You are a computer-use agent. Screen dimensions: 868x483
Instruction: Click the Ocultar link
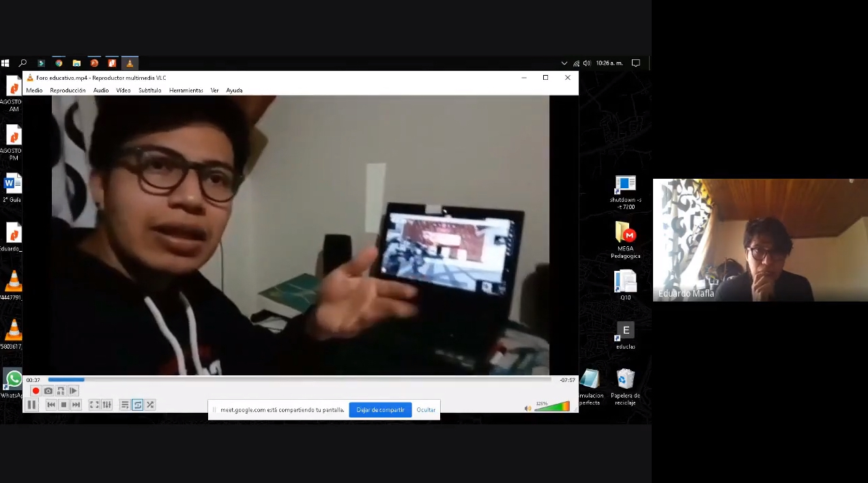pyautogui.click(x=426, y=410)
